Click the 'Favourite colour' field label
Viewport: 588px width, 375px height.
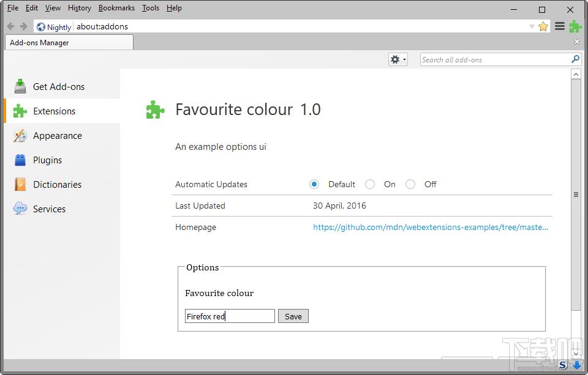(219, 293)
